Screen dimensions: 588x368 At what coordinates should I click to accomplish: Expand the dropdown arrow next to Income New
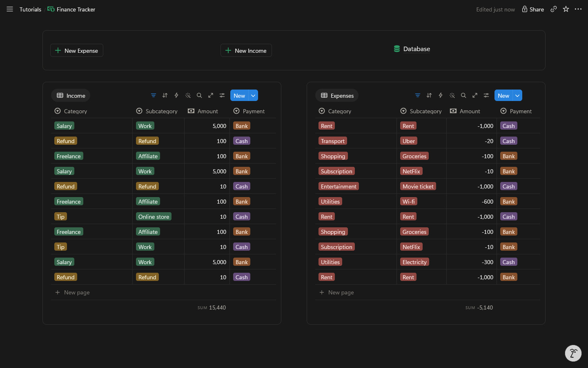pyautogui.click(x=253, y=95)
